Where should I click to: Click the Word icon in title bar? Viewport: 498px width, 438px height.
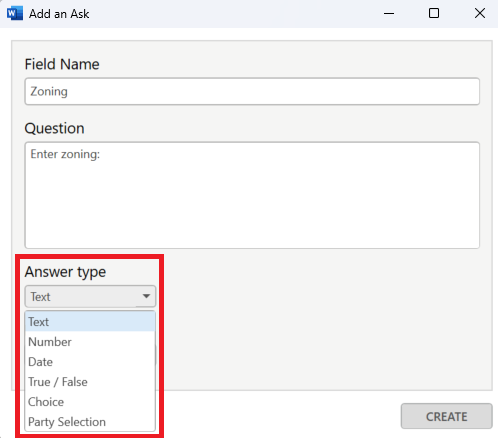[x=15, y=14]
